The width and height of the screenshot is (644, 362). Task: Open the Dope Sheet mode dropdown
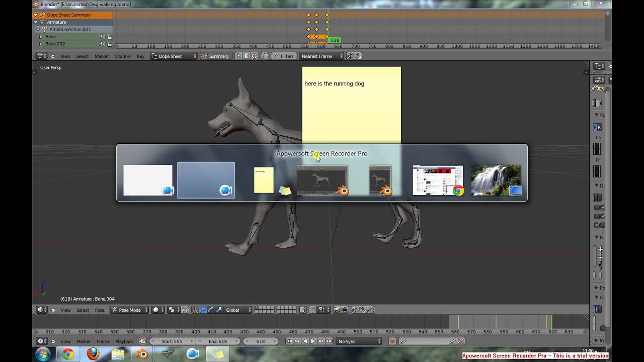174,56
